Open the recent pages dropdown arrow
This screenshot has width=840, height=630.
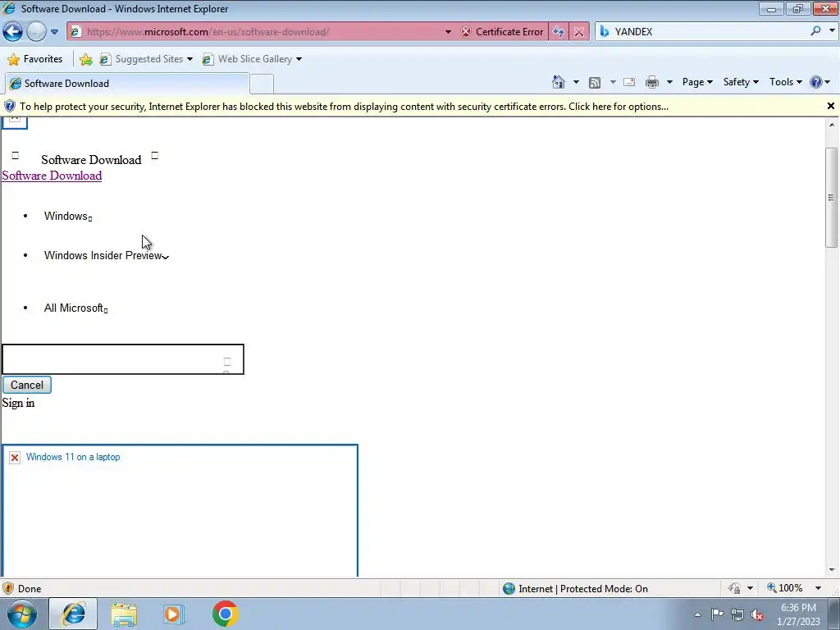tap(54, 32)
